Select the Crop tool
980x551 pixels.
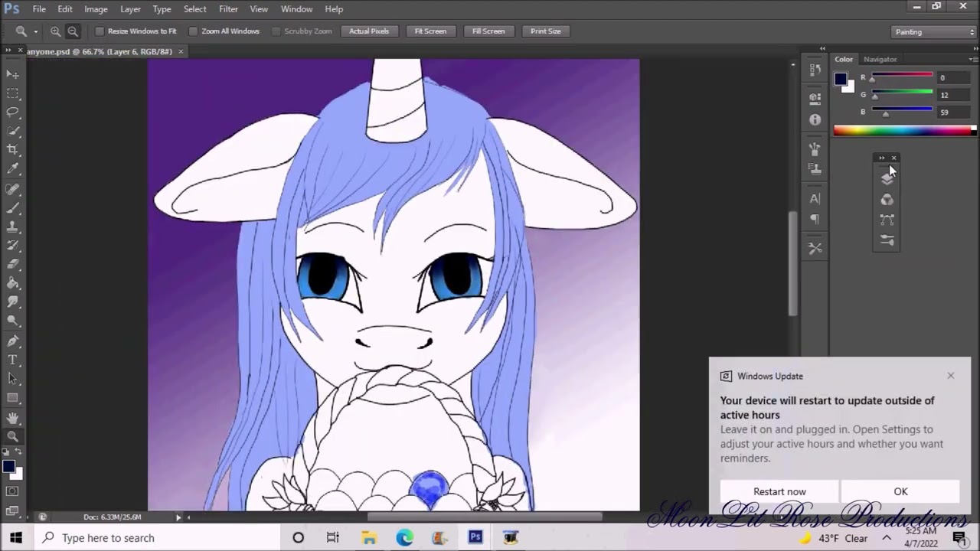coord(13,150)
